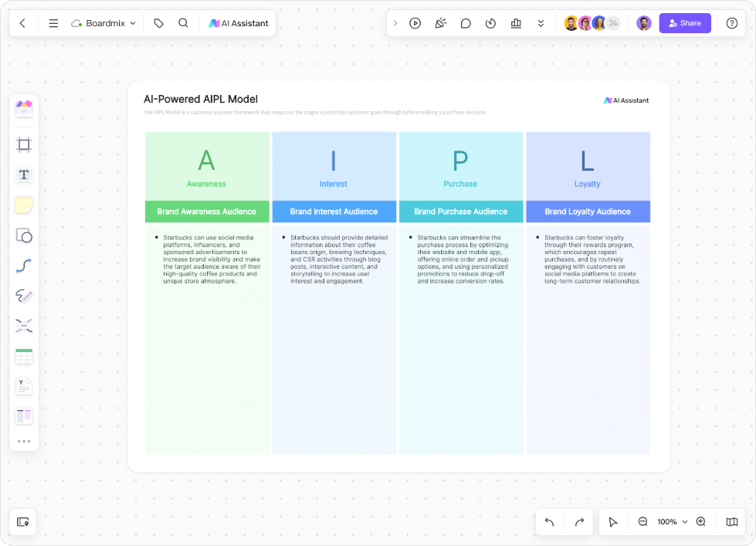Screen dimensions: 756x546
Task: Click the celebration confetti icon
Action: [441, 23]
